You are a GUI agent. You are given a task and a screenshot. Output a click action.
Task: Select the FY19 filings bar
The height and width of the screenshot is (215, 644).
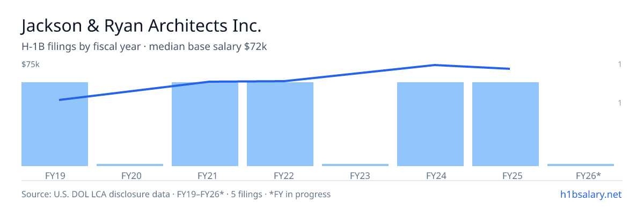(55, 124)
